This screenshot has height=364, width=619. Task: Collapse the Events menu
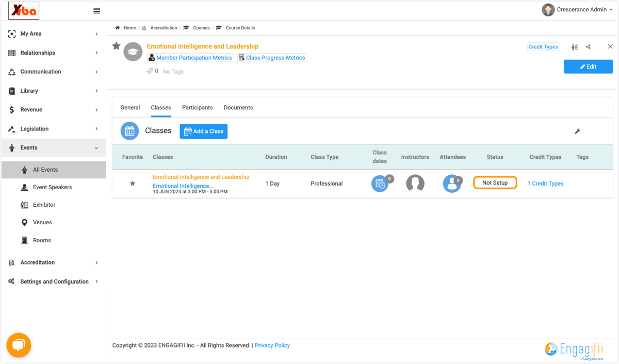[x=54, y=148]
